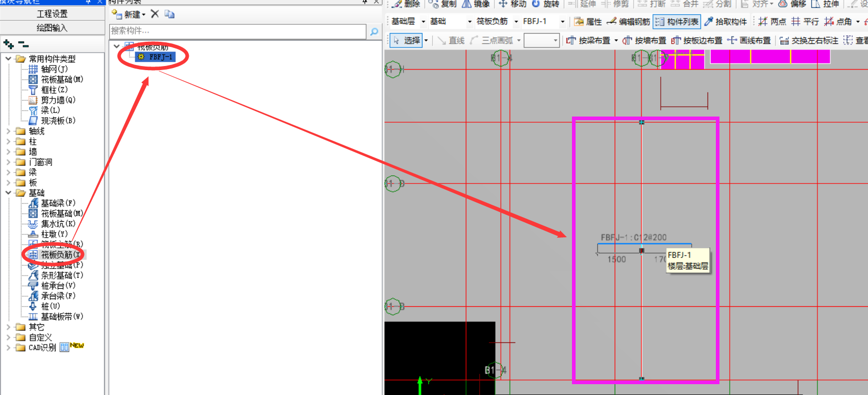This screenshot has height=395, width=868.
Task: Click the 偏移 (offset) tool
Action: click(792, 4)
